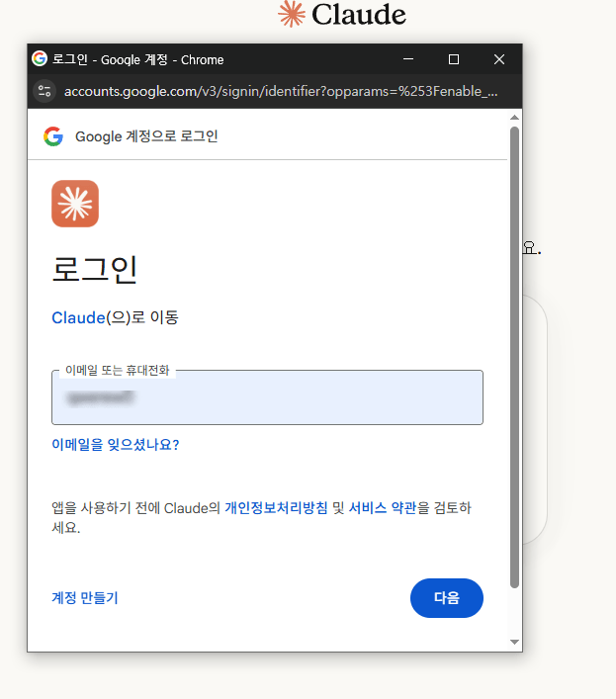Maximize the Google sign-in popup window
Image resolution: width=616 pixels, height=699 pixels.
point(454,59)
